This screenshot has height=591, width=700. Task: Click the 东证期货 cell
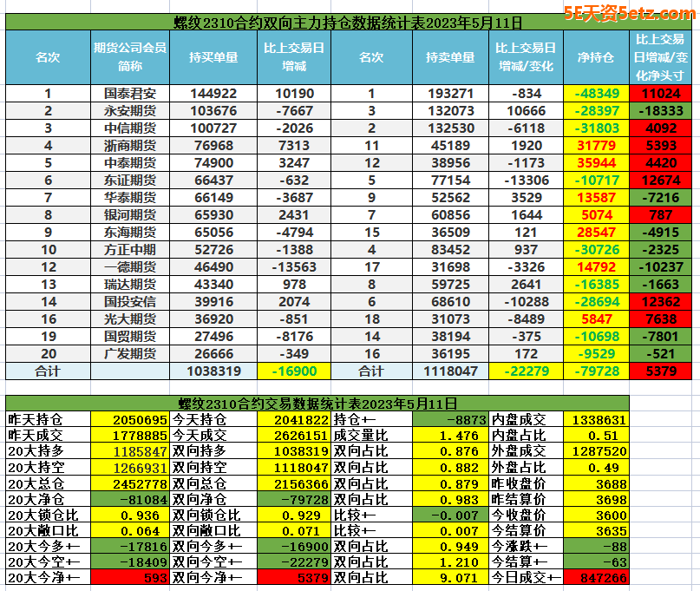pos(130,181)
